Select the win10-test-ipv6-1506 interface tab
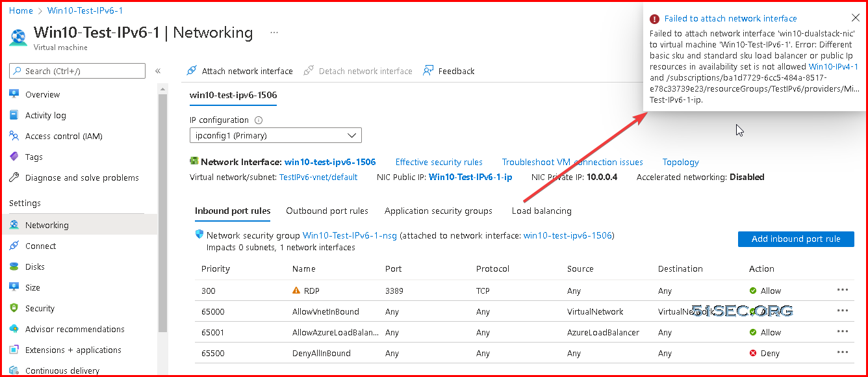Viewport: 868px width, 377px height. (x=233, y=95)
